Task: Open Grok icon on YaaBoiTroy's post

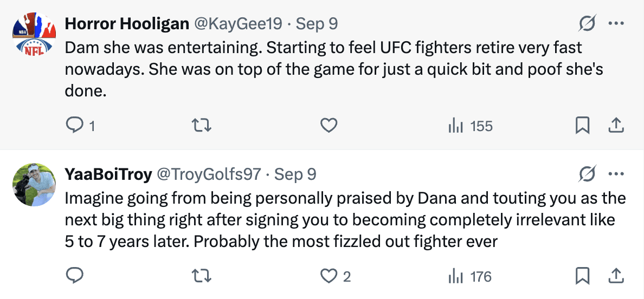Action: 588,174
